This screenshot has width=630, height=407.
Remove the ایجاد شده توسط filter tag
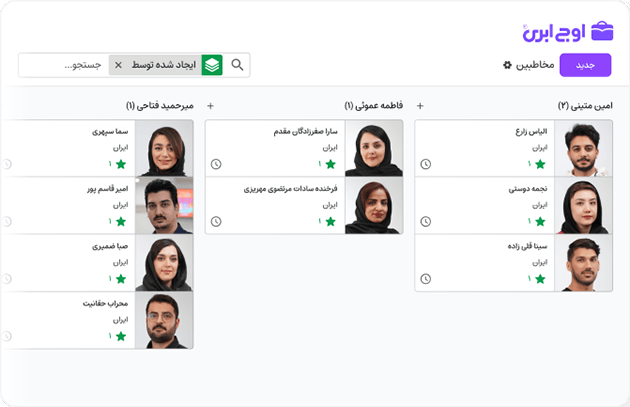pyautogui.click(x=118, y=65)
